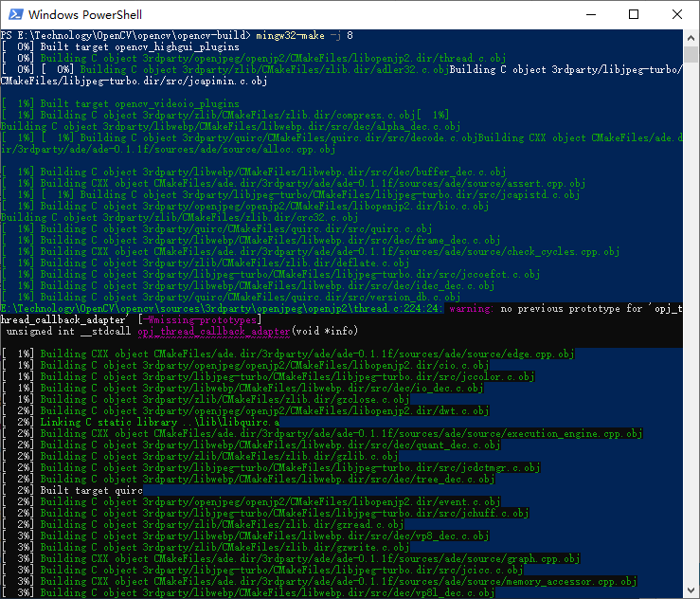Click the pink 'warning:' text
This screenshot has width=700, height=599.
tap(471, 309)
